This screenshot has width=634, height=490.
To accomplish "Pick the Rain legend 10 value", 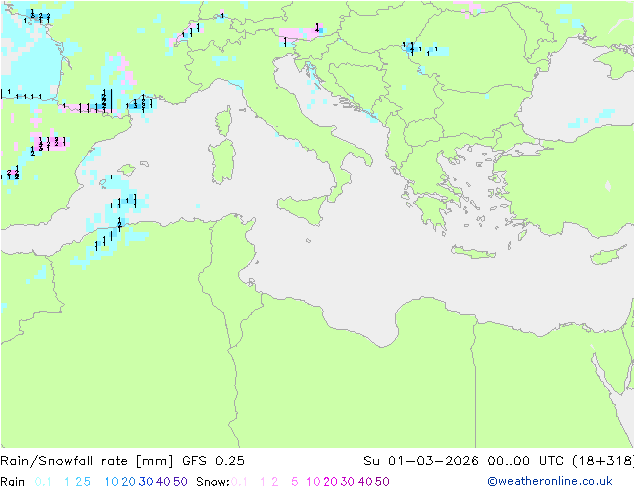I will pyautogui.click(x=112, y=482).
